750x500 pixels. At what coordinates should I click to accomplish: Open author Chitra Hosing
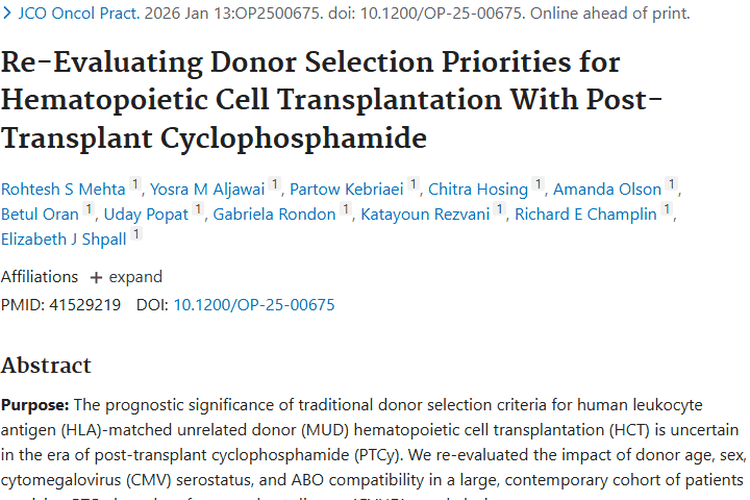click(x=477, y=189)
